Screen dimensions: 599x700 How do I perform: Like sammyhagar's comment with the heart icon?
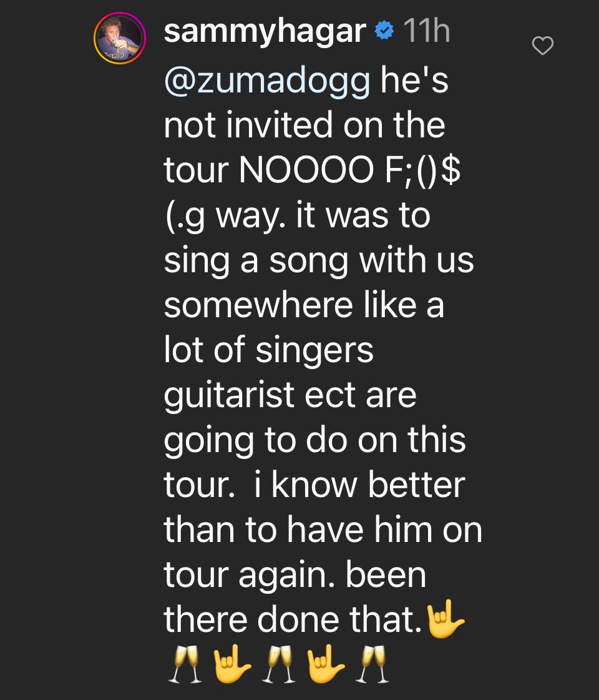(543, 45)
